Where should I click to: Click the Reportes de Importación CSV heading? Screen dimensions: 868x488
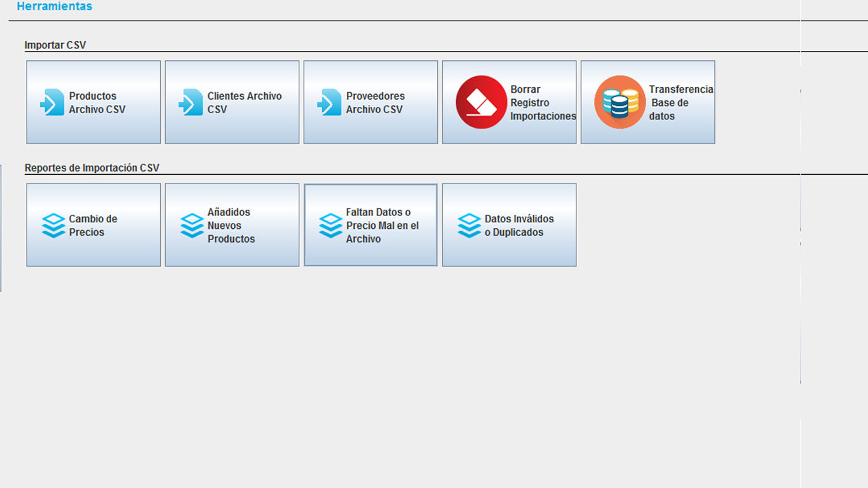coord(92,168)
